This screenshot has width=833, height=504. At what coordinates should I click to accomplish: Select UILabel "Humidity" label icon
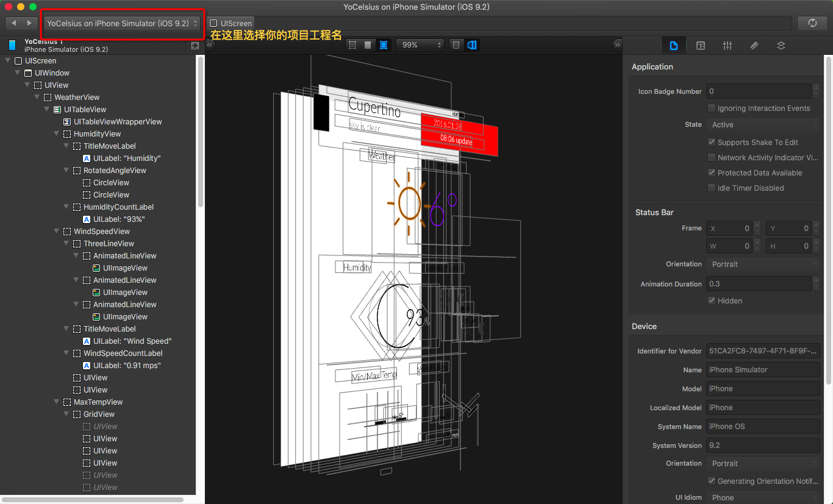87,158
